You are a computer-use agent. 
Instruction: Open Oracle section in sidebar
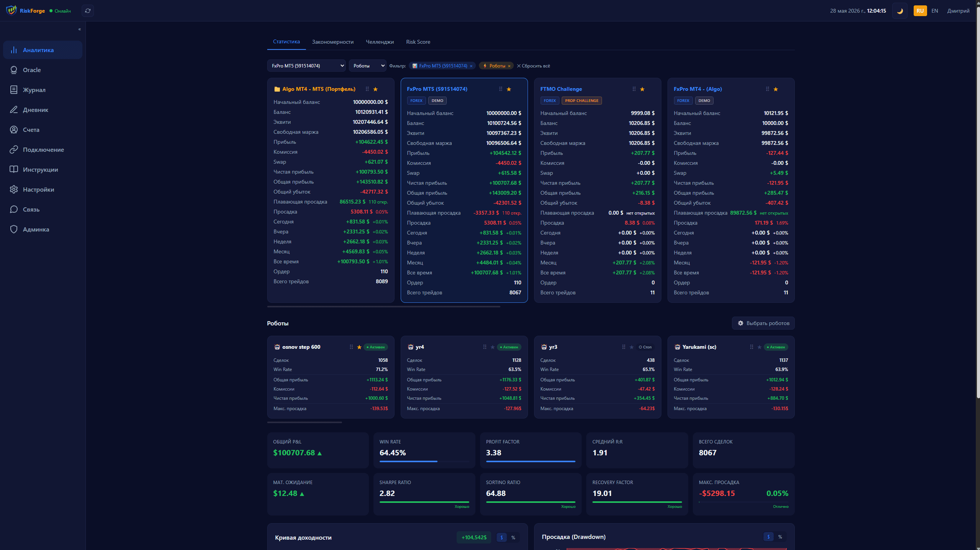[43, 70]
